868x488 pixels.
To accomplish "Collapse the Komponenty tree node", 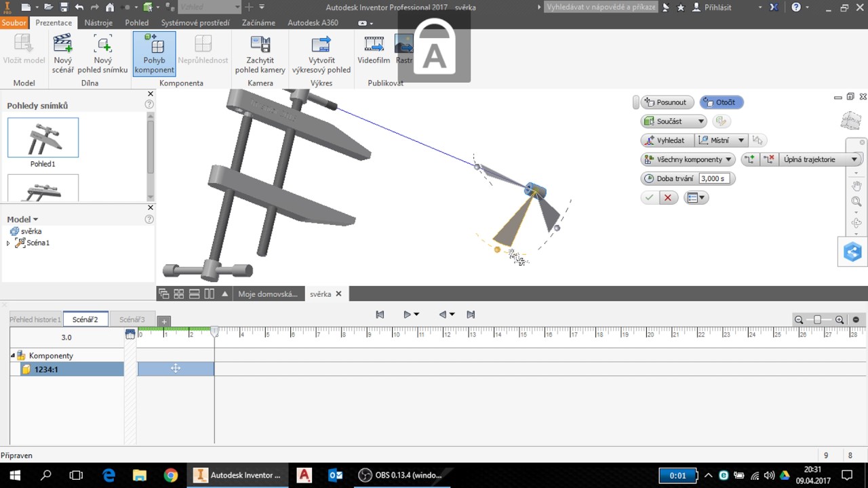I will (13, 355).
